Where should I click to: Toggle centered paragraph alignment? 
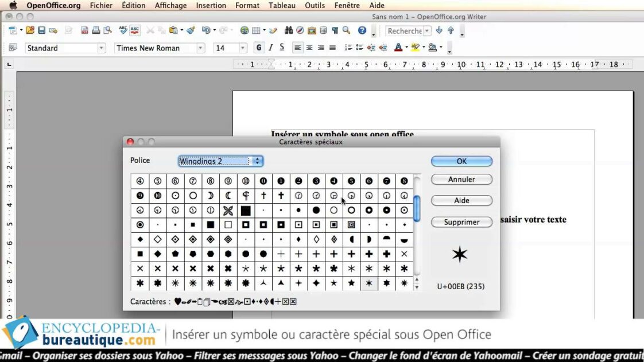(309, 48)
